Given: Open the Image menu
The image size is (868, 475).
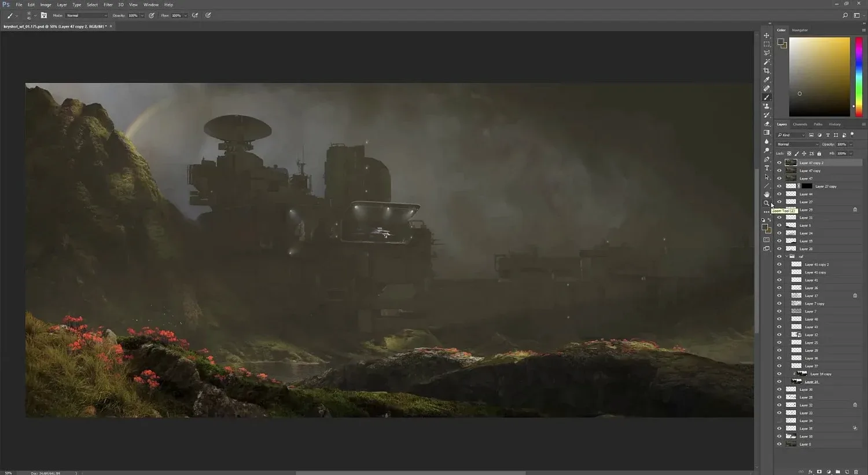Looking at the screenshot, I should 46,5.
